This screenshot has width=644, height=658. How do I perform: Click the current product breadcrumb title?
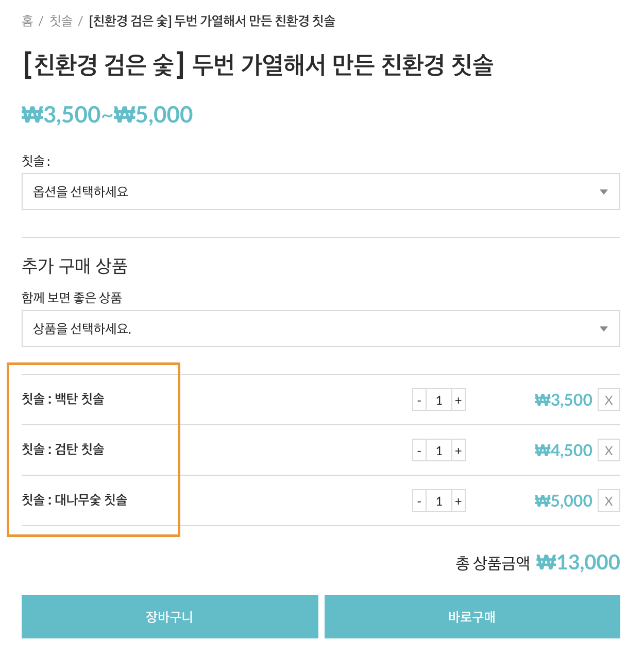[x=212, y=21]
